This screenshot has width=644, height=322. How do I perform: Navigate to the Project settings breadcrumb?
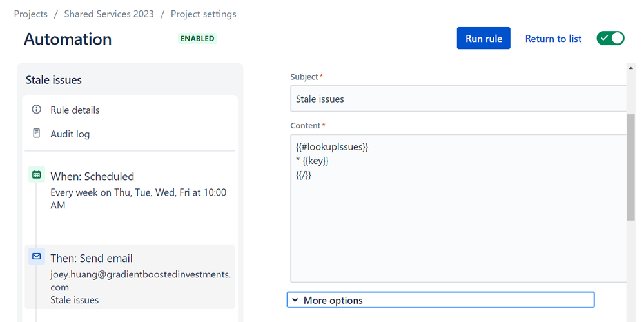point(203,14)
